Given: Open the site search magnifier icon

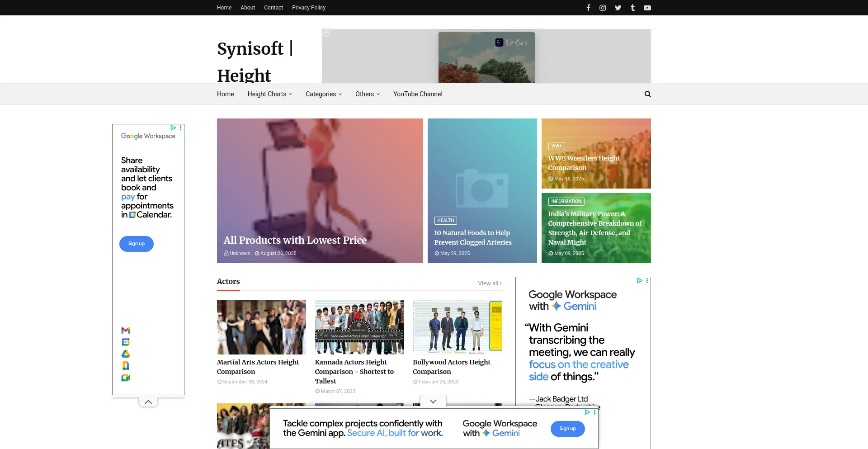Looking at the screenshot, I should point(647,94).
